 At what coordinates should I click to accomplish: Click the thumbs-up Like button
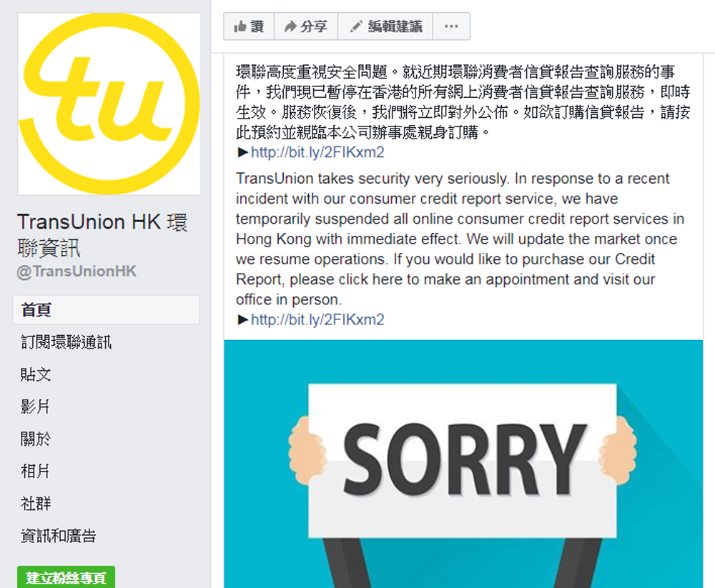coord(249,26)
